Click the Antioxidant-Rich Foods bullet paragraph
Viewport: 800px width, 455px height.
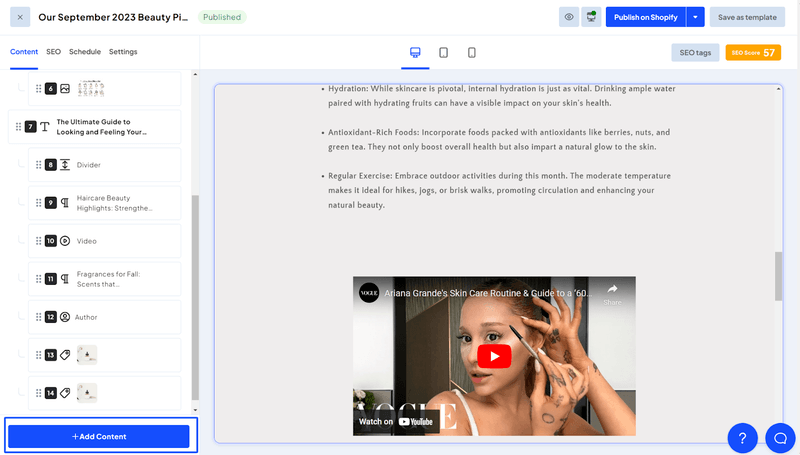tap(499, 139)
